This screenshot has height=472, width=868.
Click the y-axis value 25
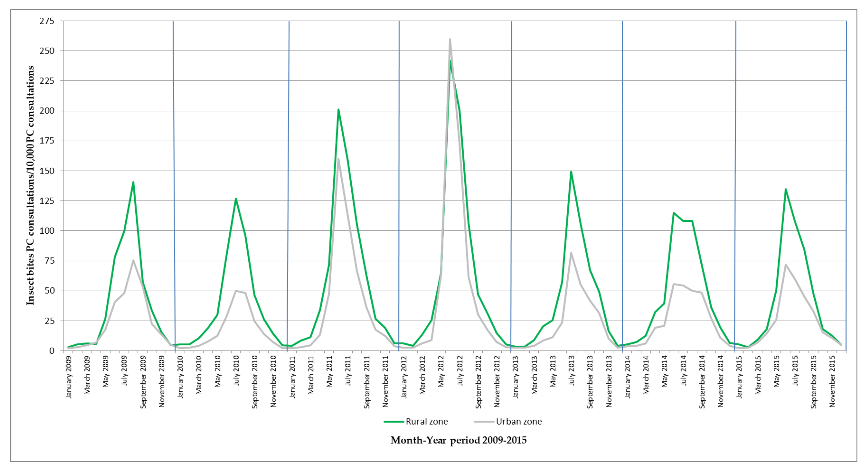[x=50, y=321]
